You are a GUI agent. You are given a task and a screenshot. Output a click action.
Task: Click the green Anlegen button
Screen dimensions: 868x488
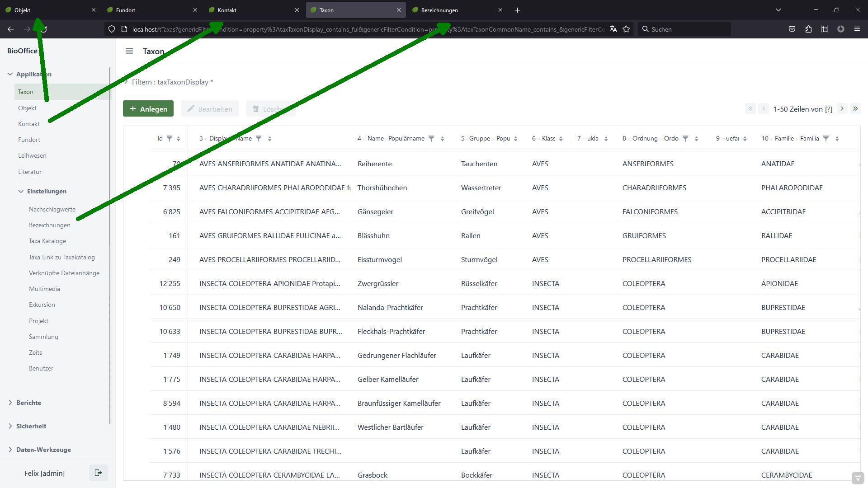[148, 109]
